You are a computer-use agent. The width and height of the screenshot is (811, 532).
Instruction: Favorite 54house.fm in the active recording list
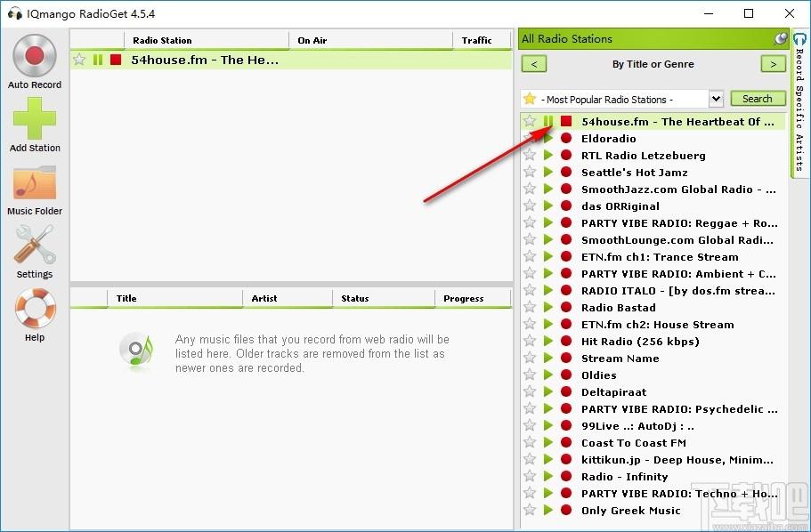(x=79, y=60)
